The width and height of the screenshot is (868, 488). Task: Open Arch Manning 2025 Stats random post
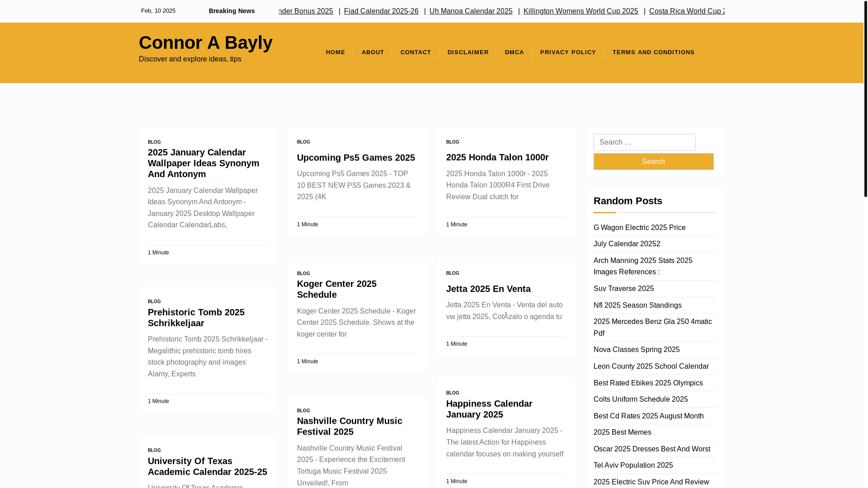[642, 266]
